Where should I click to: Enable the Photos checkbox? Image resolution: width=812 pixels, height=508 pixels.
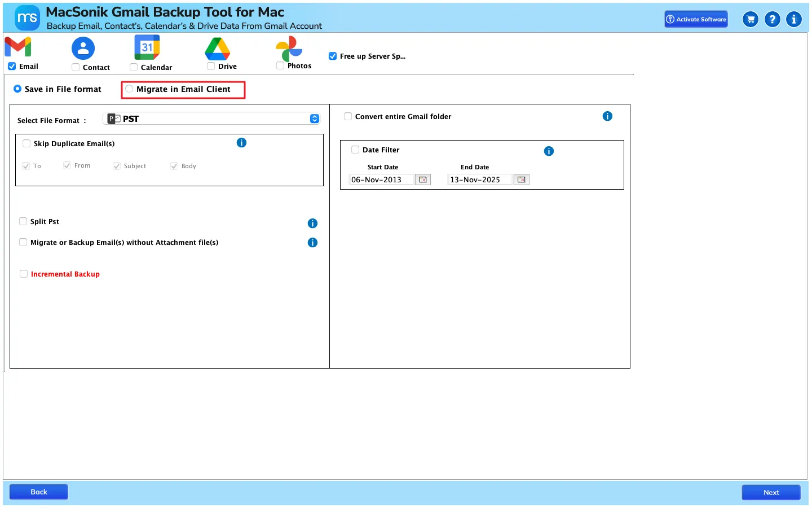[280, 65]
